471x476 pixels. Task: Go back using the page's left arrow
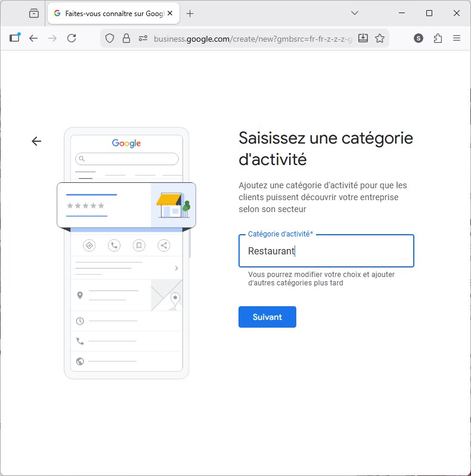[36, 141]
